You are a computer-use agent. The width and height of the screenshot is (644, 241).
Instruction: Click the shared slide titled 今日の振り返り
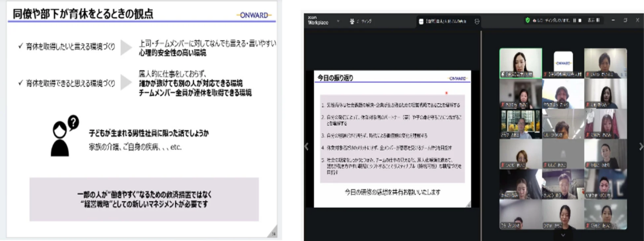tap(392, 139)
